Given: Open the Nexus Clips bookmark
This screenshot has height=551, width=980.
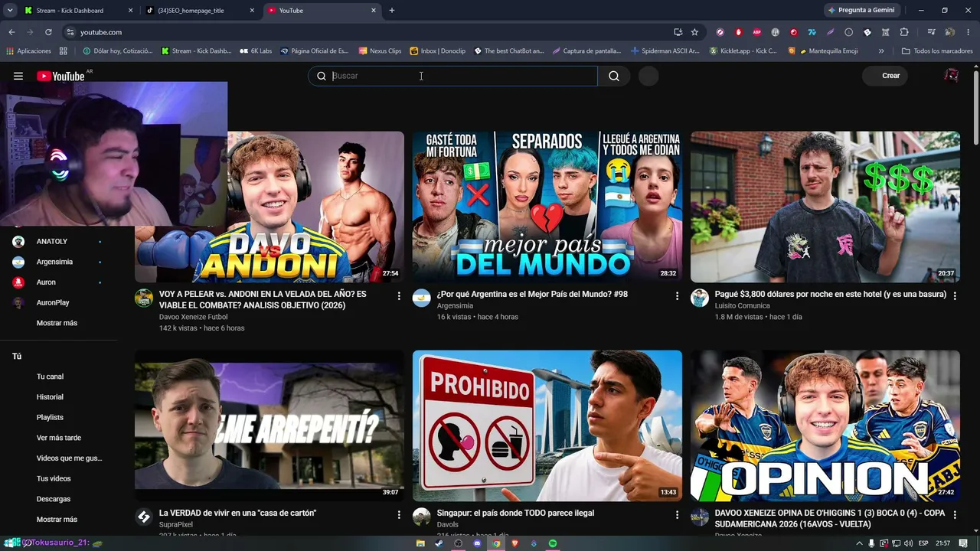Looking at the screenshot, I should (380, 51).
